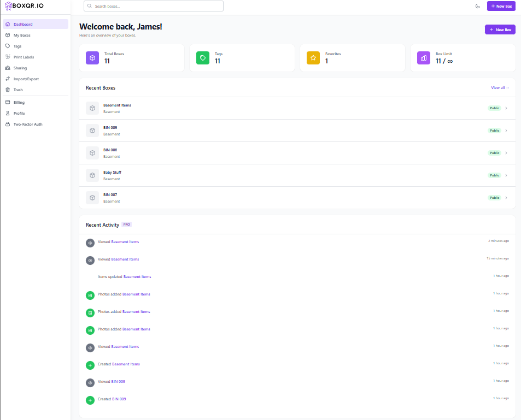Click the Public badge on Basement Items
This screenshot has width=521, height=420.
click(494, 108)
